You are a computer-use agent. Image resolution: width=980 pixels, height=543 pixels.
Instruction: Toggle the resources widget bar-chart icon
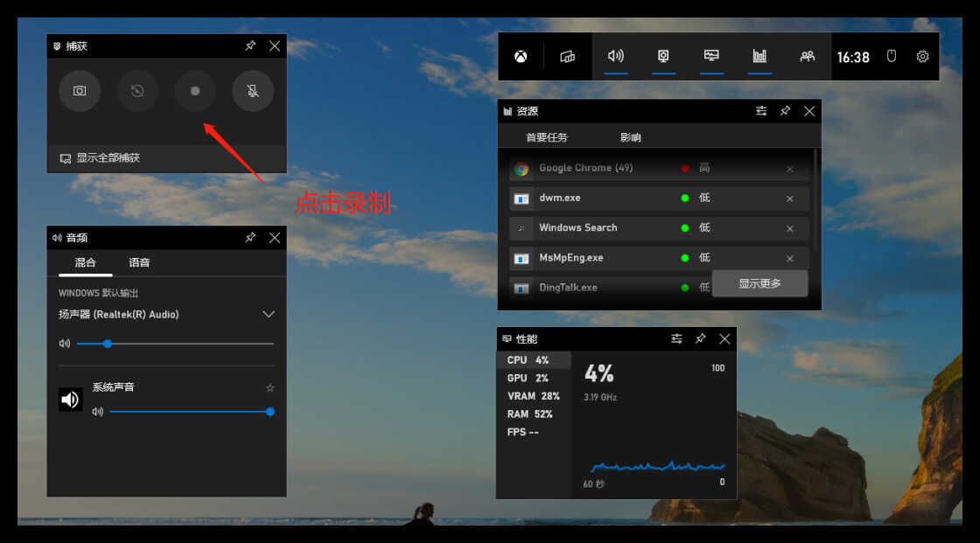pyautogui.click(x=759, y=56)
